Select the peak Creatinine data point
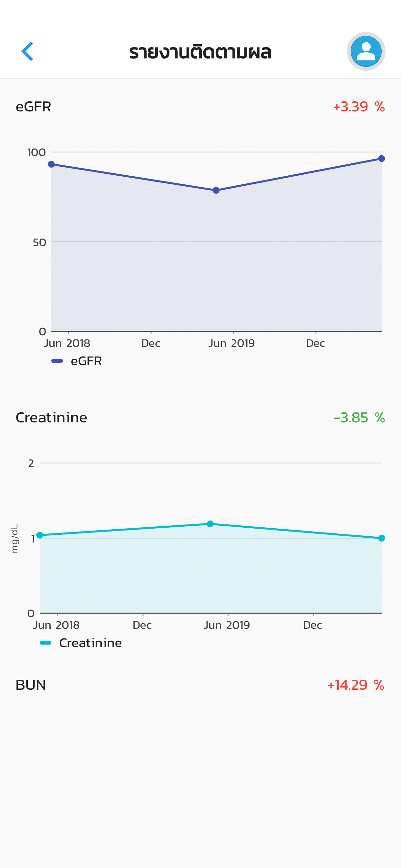This screenshot has height=868, width=401. pos(210,524)
